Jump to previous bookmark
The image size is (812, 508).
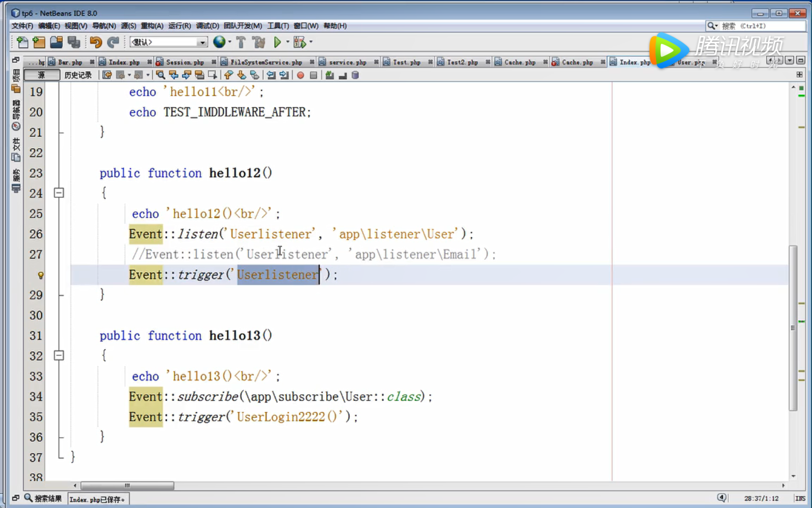coord(229,75)
